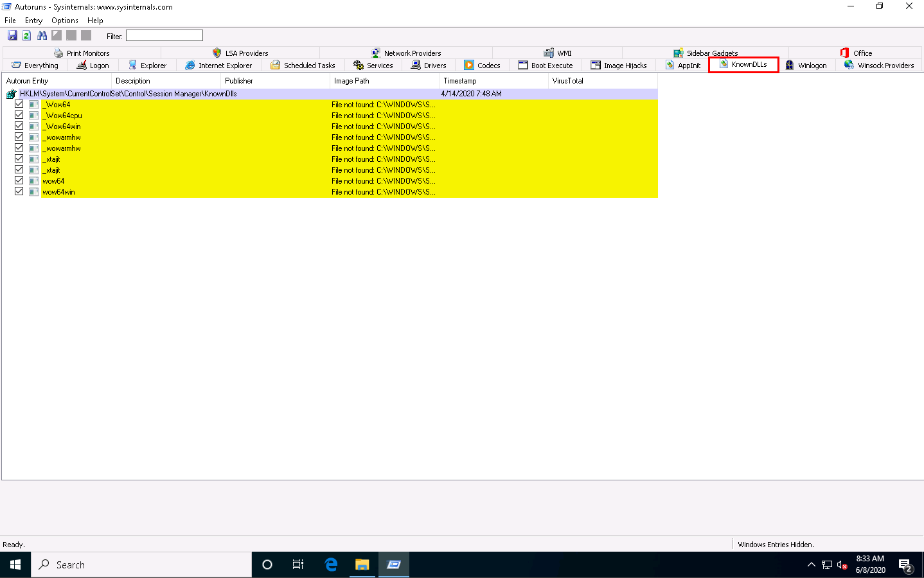
Task: Focus the Filter text box
Action: (164, 35)
